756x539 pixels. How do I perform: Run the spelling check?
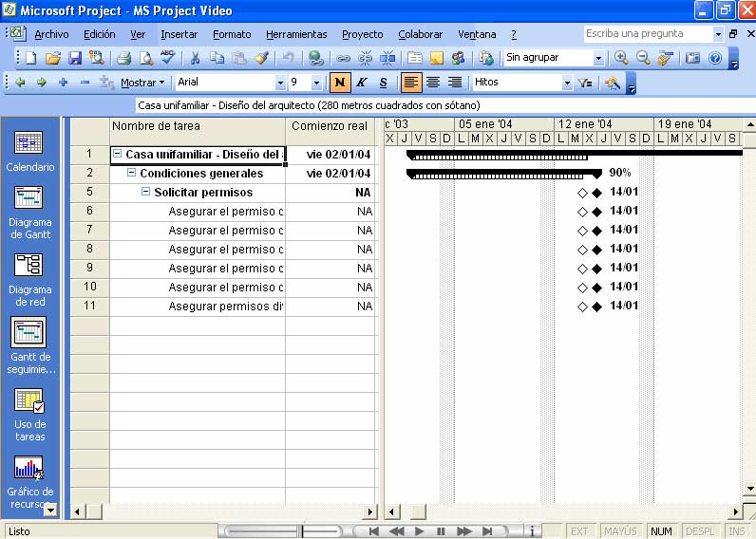coord(168,58)
